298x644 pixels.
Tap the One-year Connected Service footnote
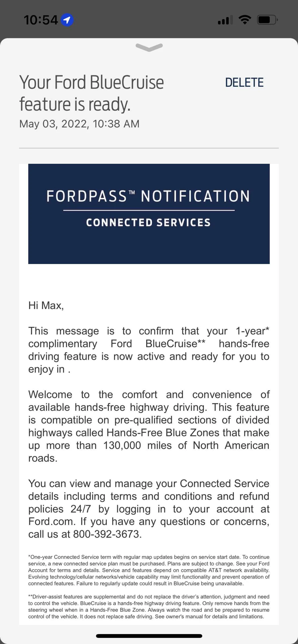tap(149, 570)
